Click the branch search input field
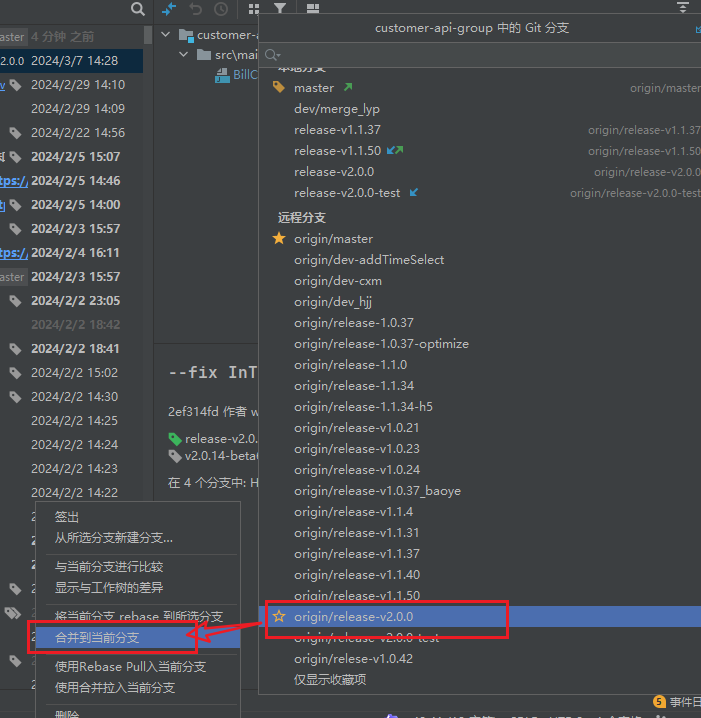The height and width of the screenshot is (718, 701). point(480,54)
